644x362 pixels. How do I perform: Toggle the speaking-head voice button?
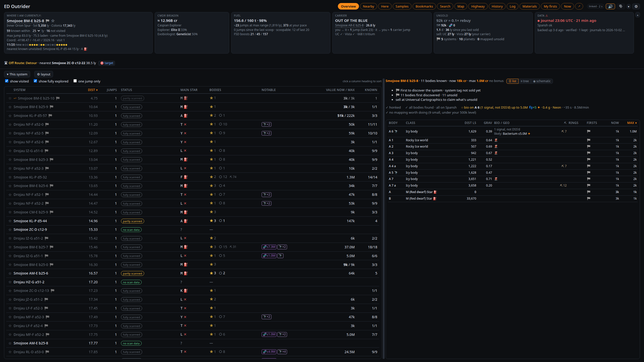pos(621,7)
